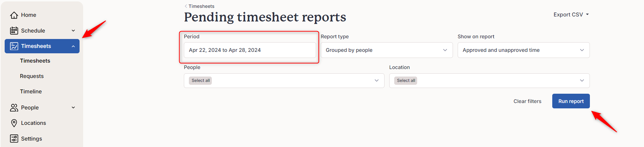Open the Report type dropdown
This screenshot has width=644, height=147.
click(x=387, y=50)
